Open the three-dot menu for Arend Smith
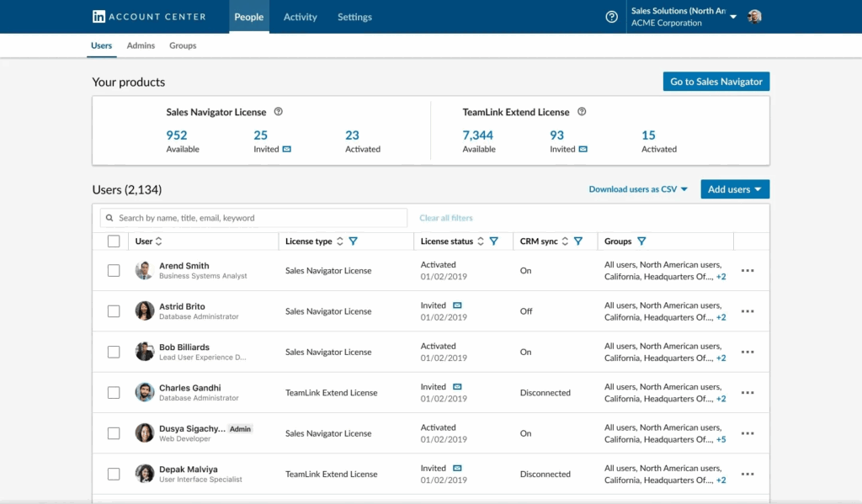 [748, 271]
